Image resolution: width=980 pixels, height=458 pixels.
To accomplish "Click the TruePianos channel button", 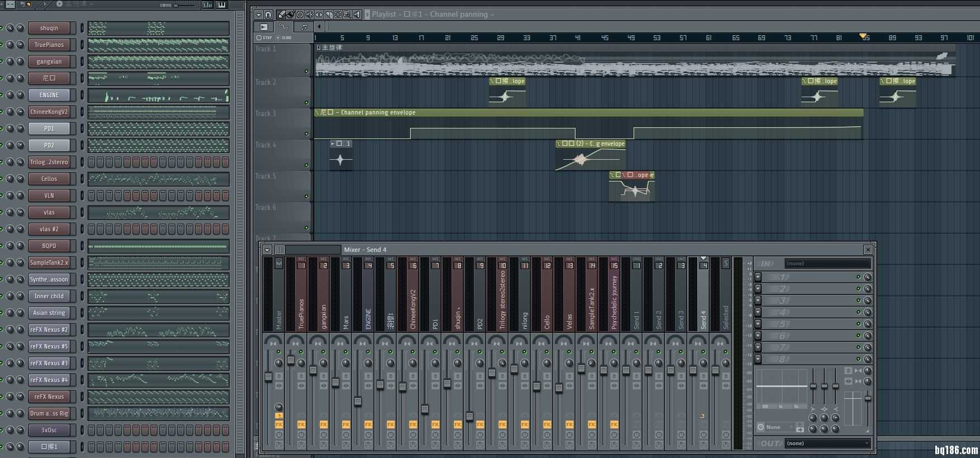I will [49, 45].
